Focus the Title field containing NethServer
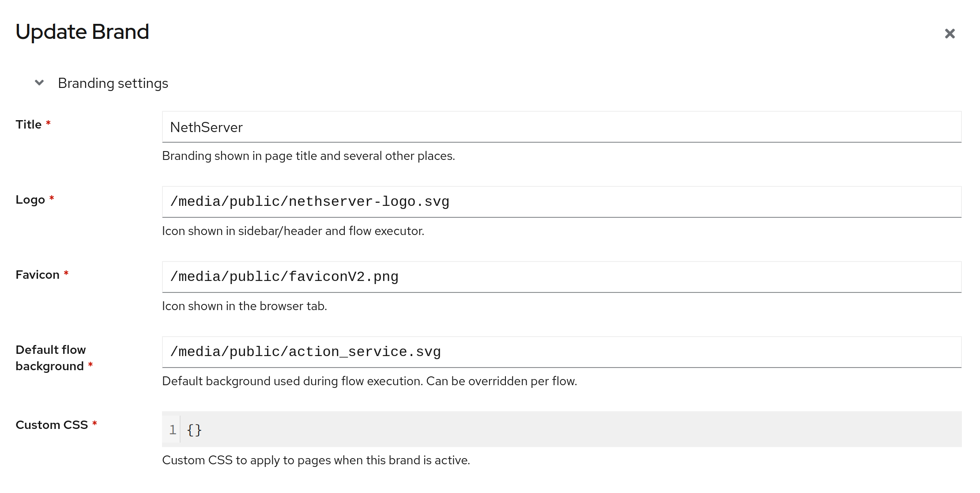 (562, 127)
